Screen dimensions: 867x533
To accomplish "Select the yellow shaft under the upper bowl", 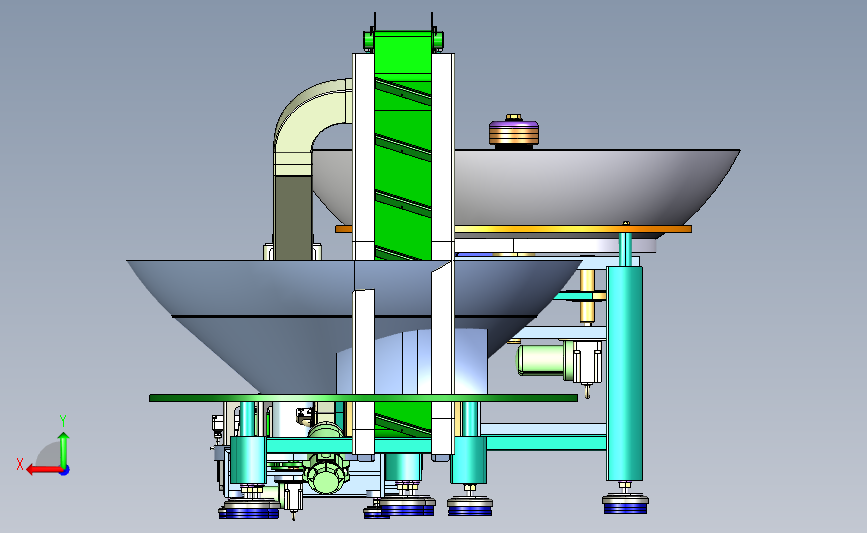I will pyautogui.click(x=587, y=297).
